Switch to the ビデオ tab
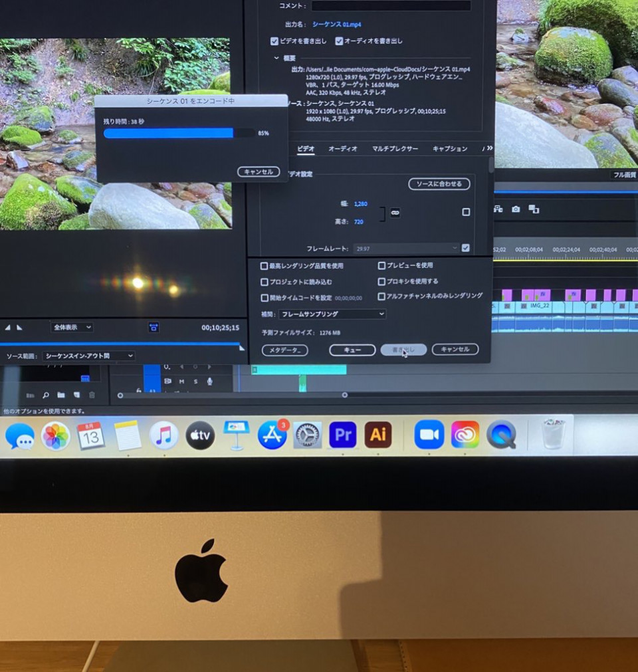Viewport: 638px width, 672px height. [306, 149]
